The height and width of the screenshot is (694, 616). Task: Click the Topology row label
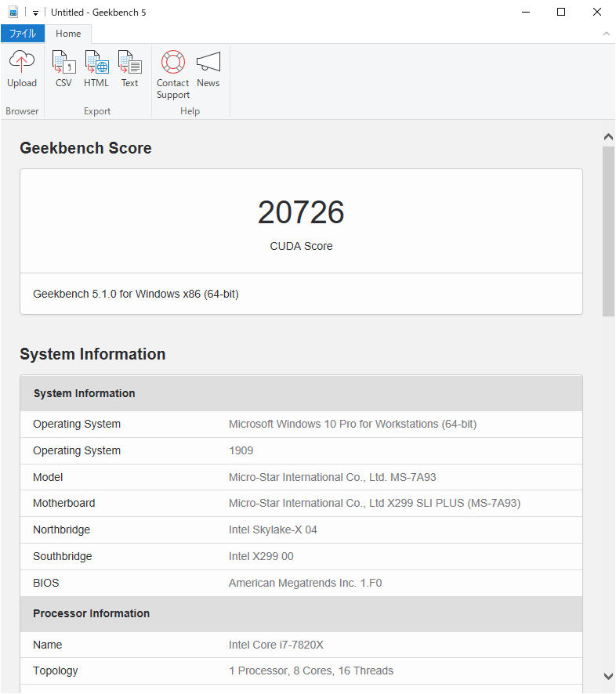56,671
